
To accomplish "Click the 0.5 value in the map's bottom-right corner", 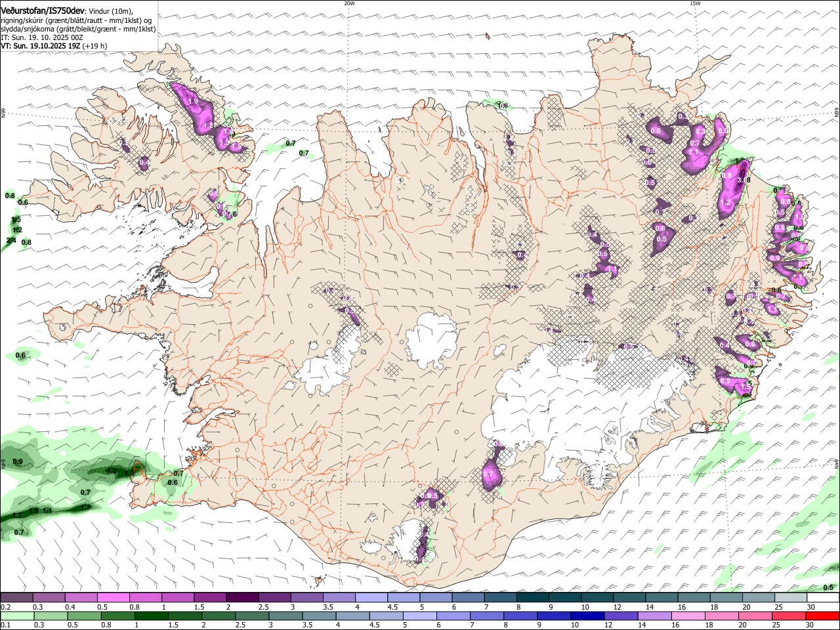I will click(x=828, y=587).
